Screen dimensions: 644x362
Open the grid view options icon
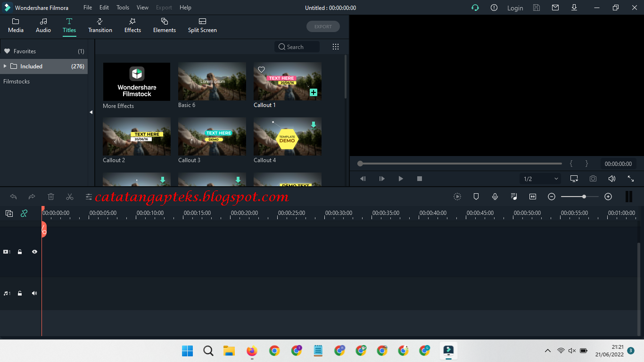pyautogui.click(x=336, y=47)
